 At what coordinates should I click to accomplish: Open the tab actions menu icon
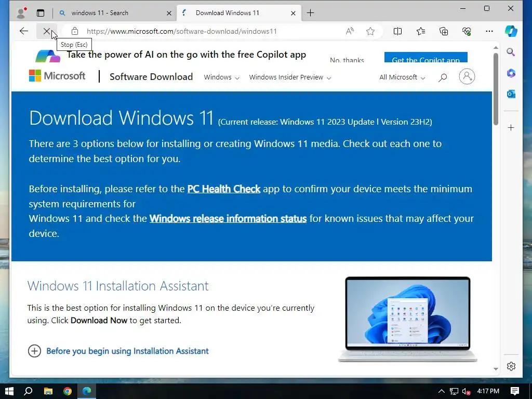[x=41, y=13]
